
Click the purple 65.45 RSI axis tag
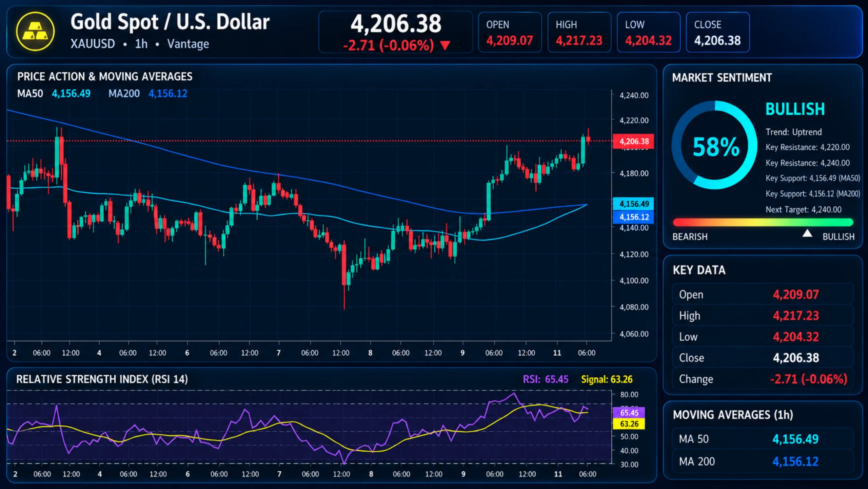629,413
